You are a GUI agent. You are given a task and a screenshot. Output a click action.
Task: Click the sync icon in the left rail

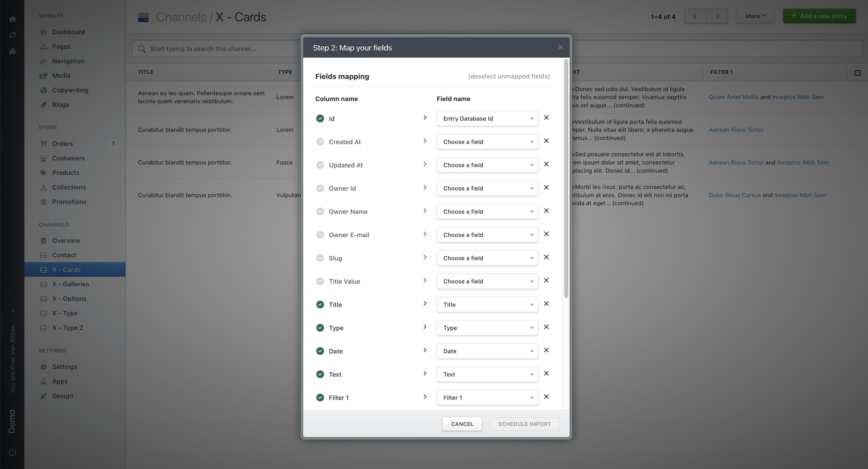(x=12, y=35)
